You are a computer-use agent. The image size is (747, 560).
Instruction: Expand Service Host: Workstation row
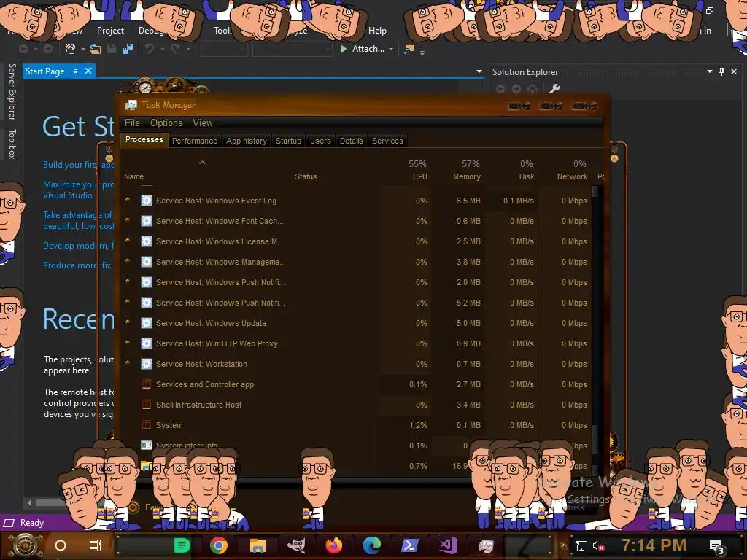pos(128,363)
